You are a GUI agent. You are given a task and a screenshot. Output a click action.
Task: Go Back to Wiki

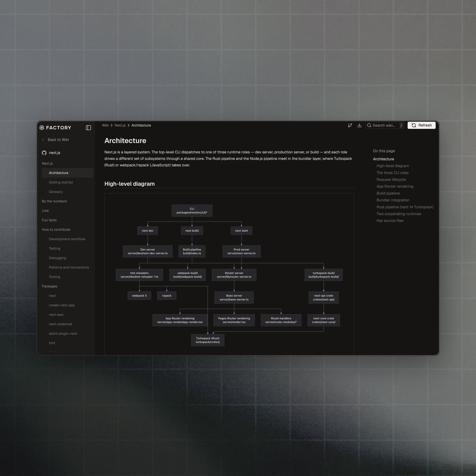click(58, 140)
